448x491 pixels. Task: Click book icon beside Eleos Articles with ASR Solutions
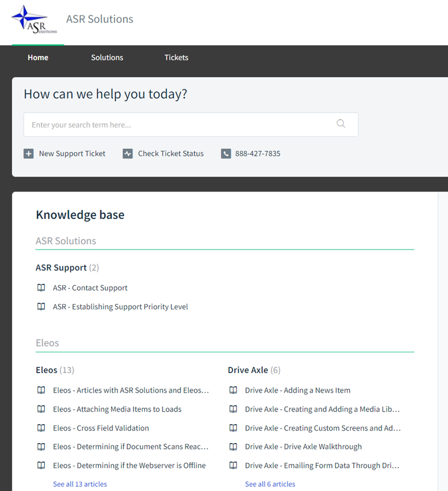pyautogui.click(x=41, y=390)
